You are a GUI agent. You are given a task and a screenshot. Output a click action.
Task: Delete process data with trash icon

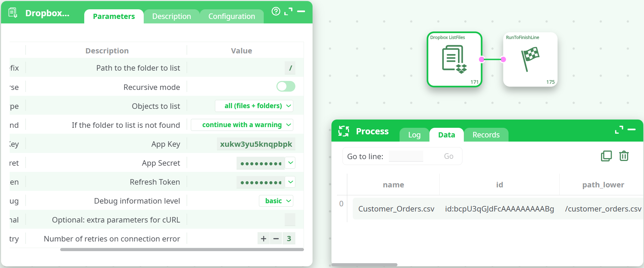pos(624,156)
